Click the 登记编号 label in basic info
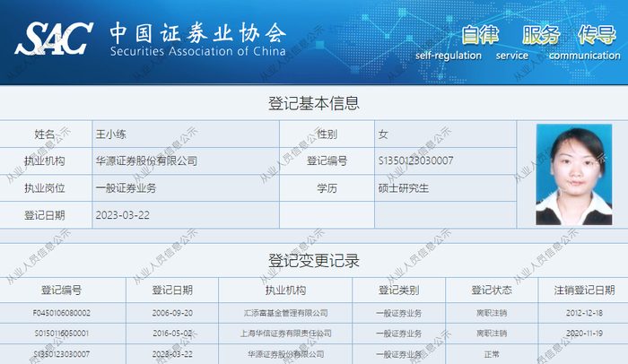Image resolution: width=628 pixels, height=364 pixels. (327, 161)
